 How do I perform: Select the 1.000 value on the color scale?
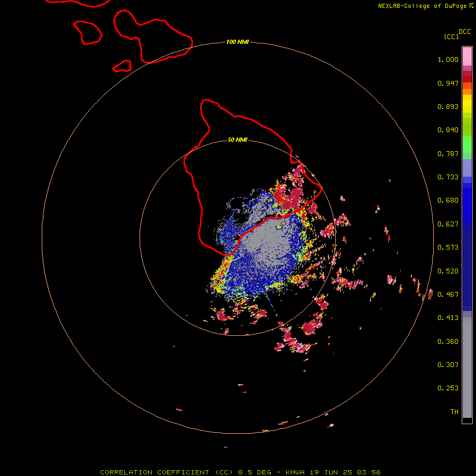click(x=448, y=59)
